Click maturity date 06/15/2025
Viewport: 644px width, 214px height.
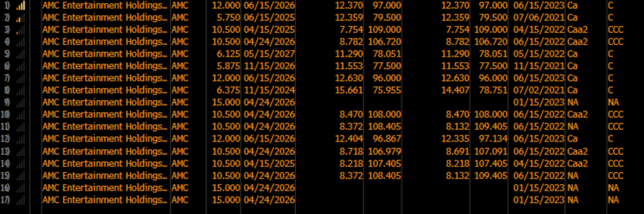(269, 18)
